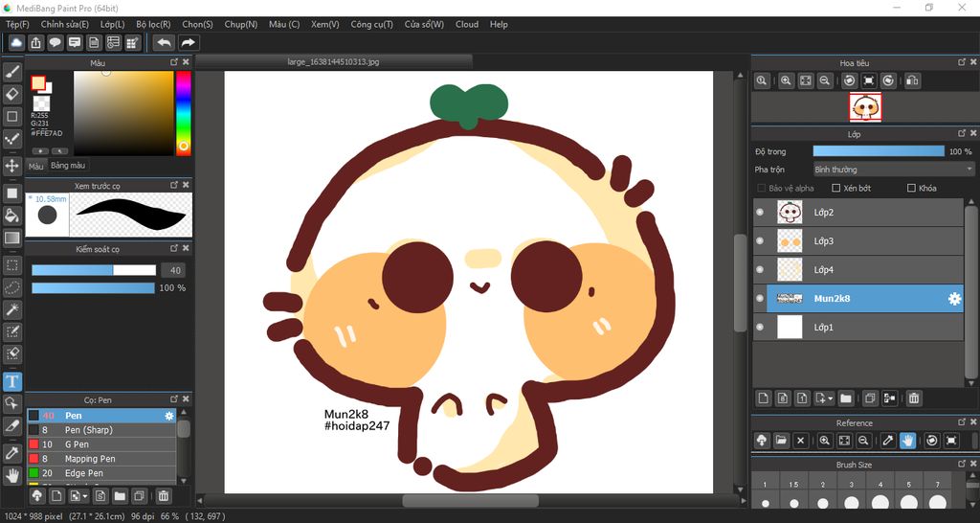Viewport: 980px width, 523px height.
Task: Adjust the brush size slider at 40
Action: click(x=94, y=270)
